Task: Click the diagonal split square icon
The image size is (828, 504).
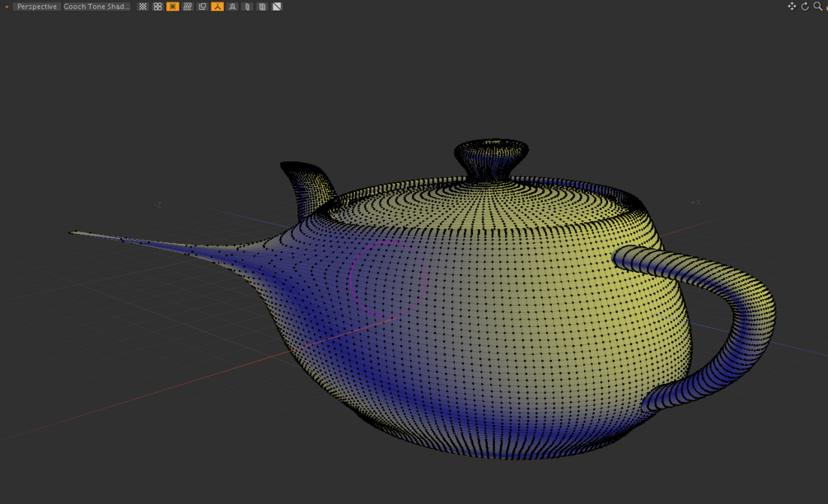Action: [x=277, y=7]
